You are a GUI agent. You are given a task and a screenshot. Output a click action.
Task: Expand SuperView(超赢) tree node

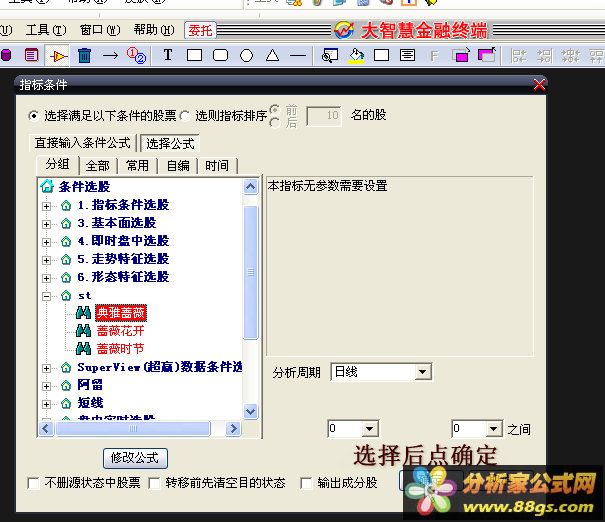(46, 368)
